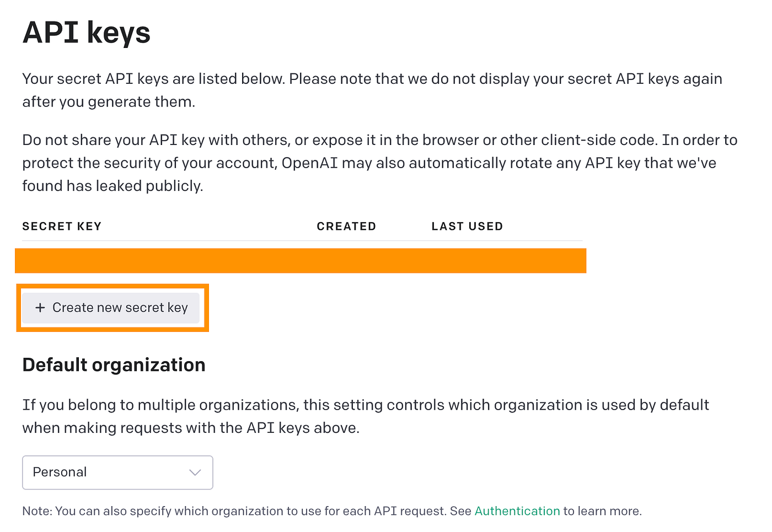The width and height of the screenshot is (772, 532).
Task: Click the Default organization section heading
Action: click(x=114, y=365)
